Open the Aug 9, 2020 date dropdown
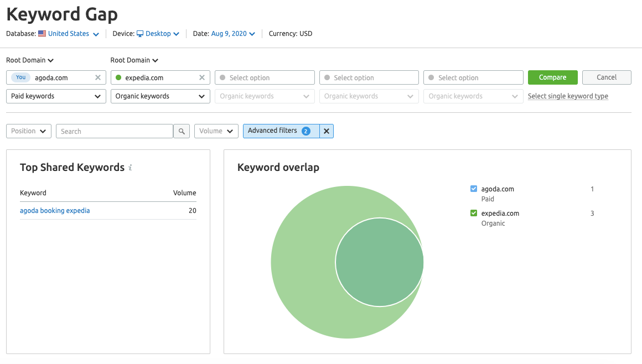The height and width of the screenshot is (364, 642). tap(233, 34)
